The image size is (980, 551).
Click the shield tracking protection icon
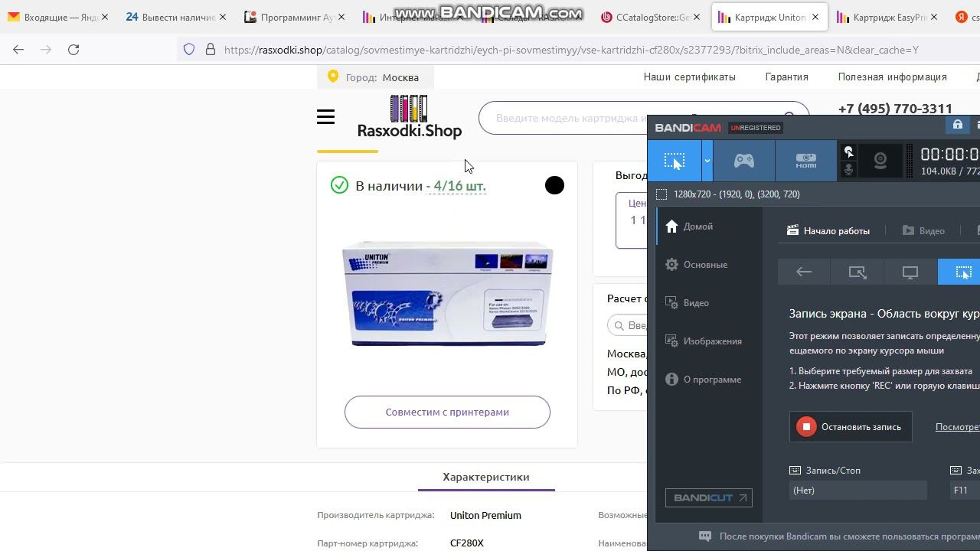click(x=189, y=50)
